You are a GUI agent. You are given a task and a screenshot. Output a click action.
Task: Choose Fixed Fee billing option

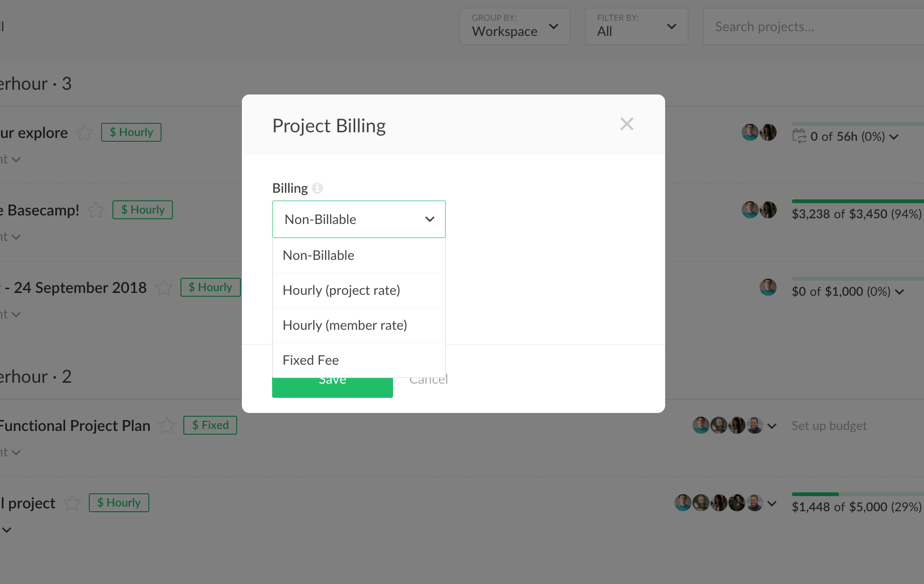pos(310,360)
